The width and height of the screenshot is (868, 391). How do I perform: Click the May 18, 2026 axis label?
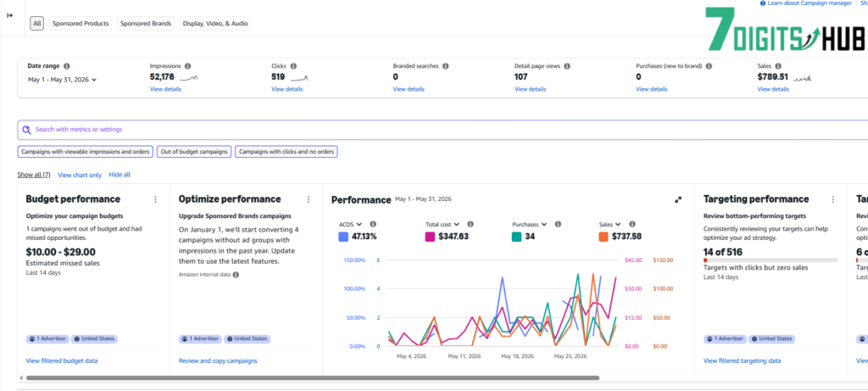519,357
